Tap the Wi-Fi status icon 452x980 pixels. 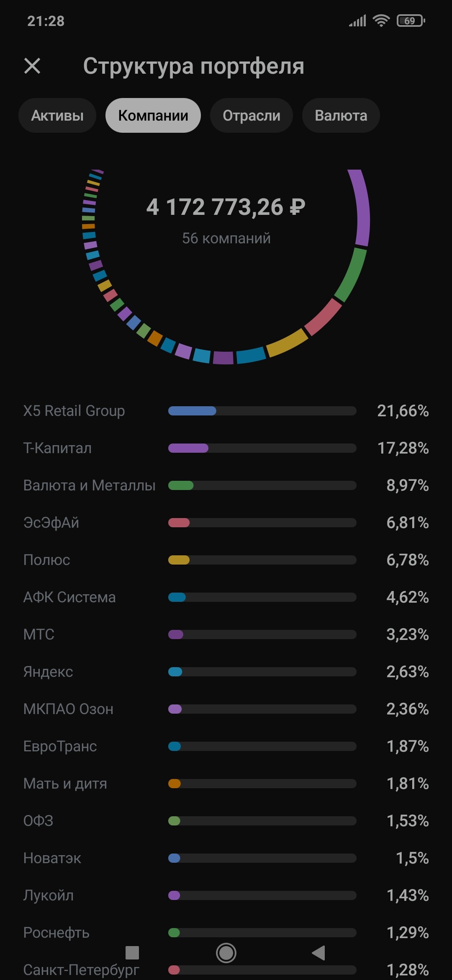pos(381,21)
